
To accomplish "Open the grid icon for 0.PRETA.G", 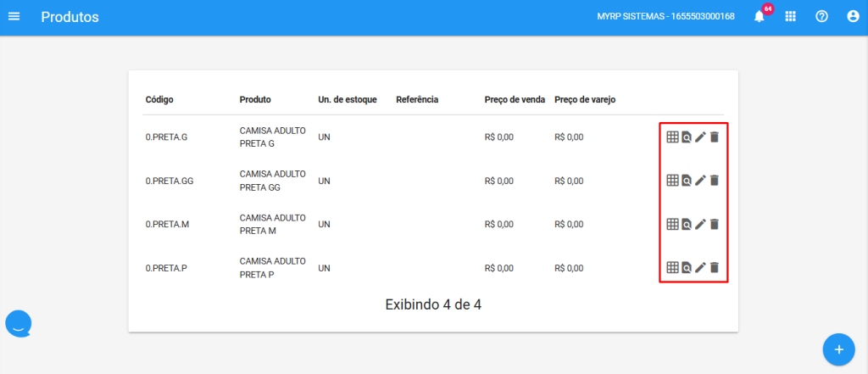I will coord(672,137).
